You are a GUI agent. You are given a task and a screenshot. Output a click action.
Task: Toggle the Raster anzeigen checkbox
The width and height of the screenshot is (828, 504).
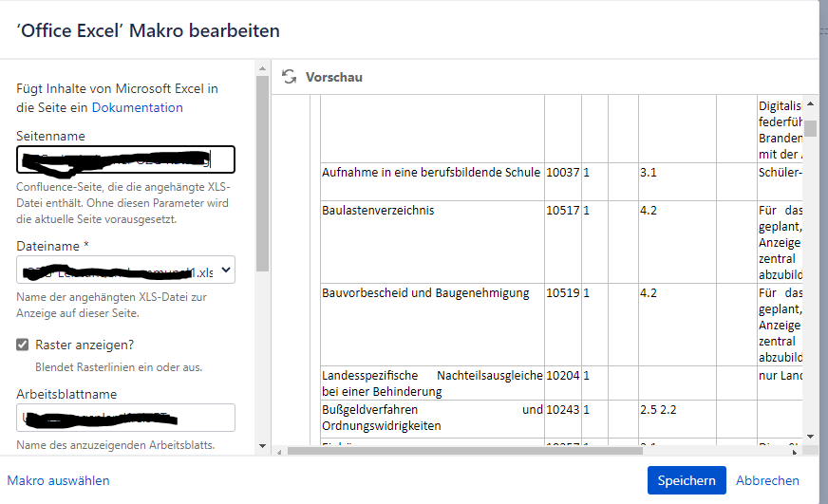[x=22, y=345]
